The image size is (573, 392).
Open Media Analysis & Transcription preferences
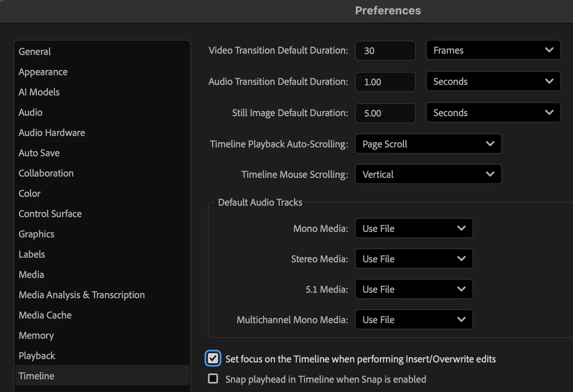[82, 295]
